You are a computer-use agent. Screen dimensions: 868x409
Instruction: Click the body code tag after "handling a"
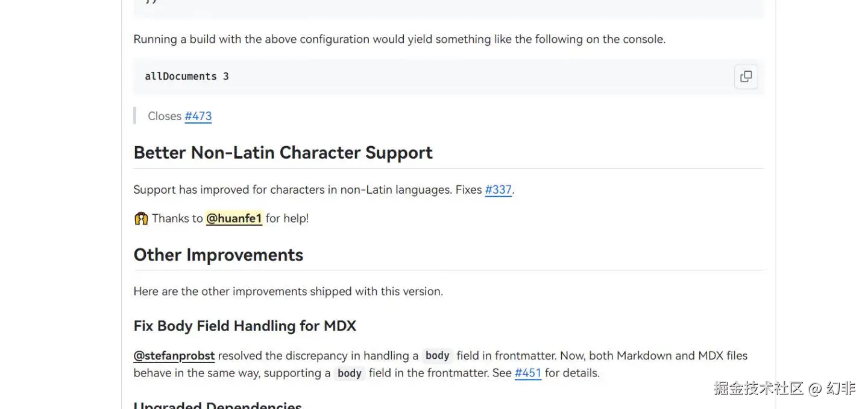(437, 356)
